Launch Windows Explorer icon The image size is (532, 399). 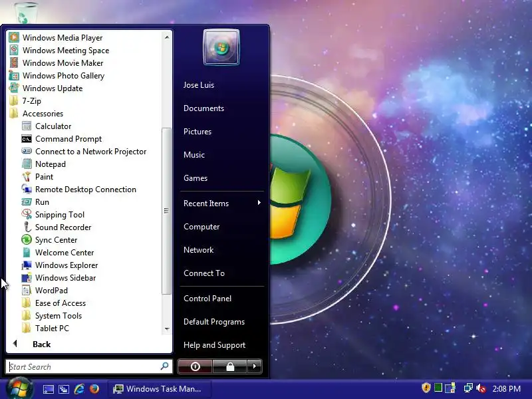[27, 265]
